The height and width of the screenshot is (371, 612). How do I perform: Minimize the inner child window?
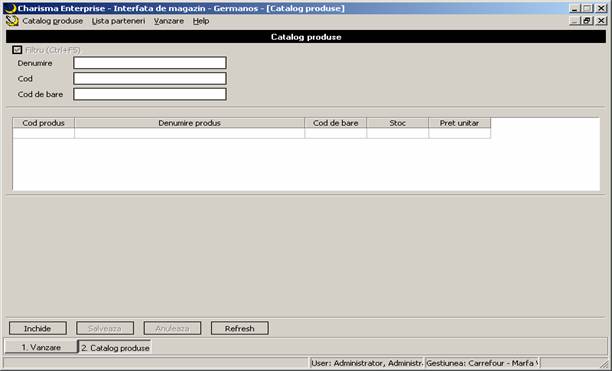pos(574,21)
